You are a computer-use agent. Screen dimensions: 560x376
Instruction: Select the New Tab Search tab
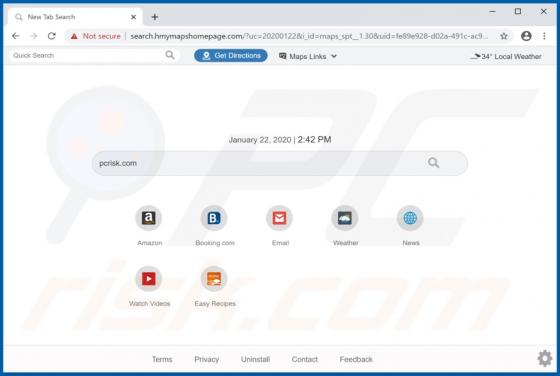tap(75, 17)
